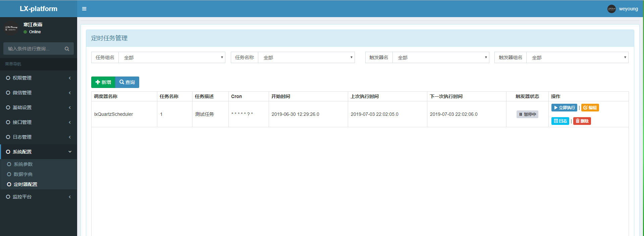Click 立即执行 to run the task now
The width and height of the screenshot is (644, 236).
[564, 108]
